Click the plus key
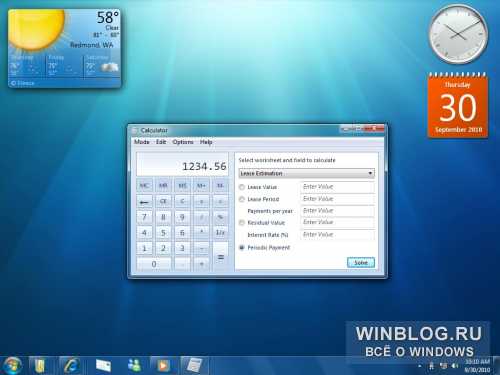The image size is (500, 375). point(201,264)
